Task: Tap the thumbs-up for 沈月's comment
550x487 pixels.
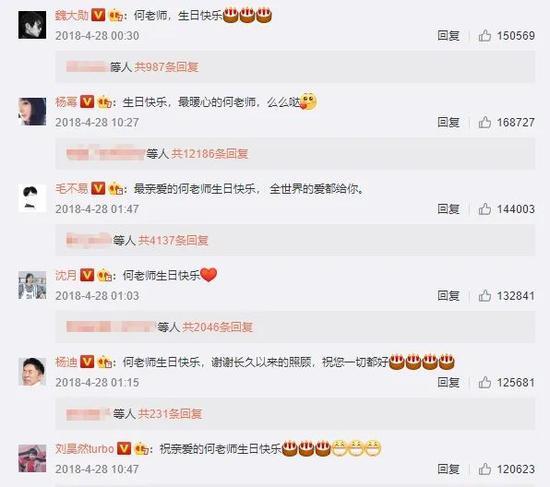Action: coord(485,295)
